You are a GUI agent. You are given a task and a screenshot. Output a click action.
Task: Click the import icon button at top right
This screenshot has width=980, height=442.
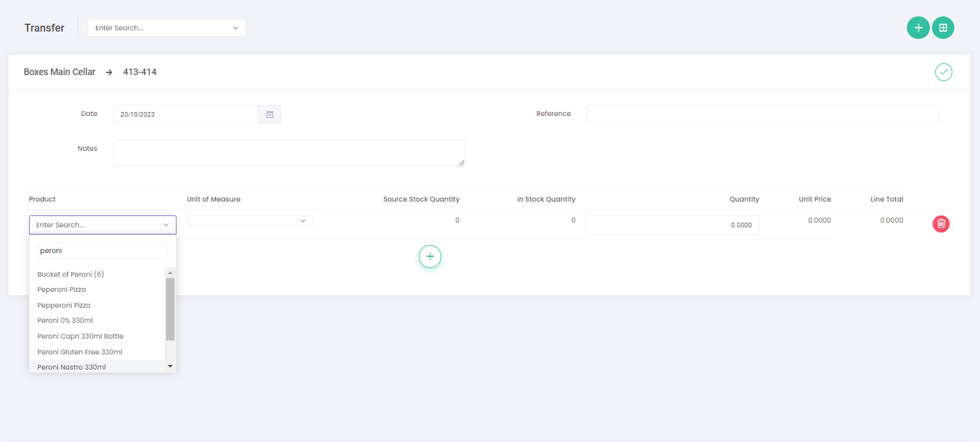click(x=942, y=28)
